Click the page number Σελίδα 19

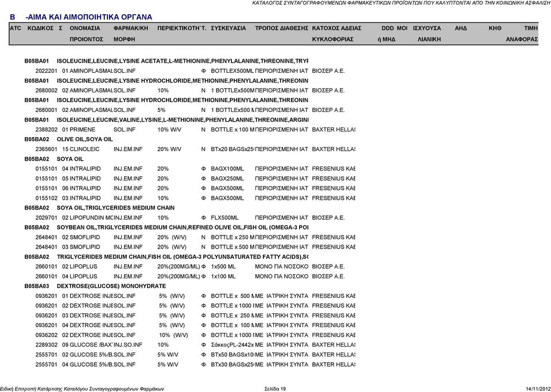click(275, 389)
